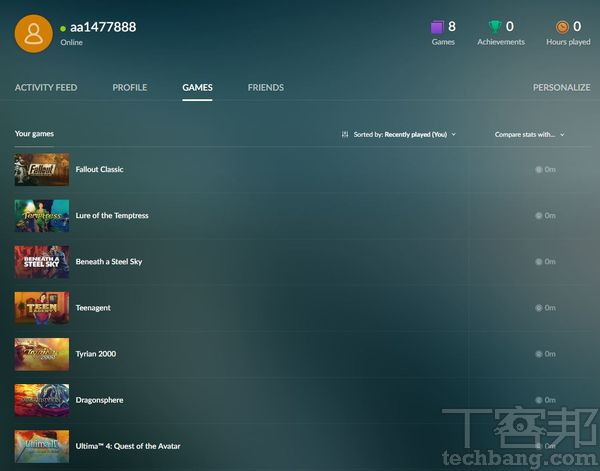Click the playtime clock icon for Dragonsphere
This screenshot has height=471, width=600.
(539, 400)
